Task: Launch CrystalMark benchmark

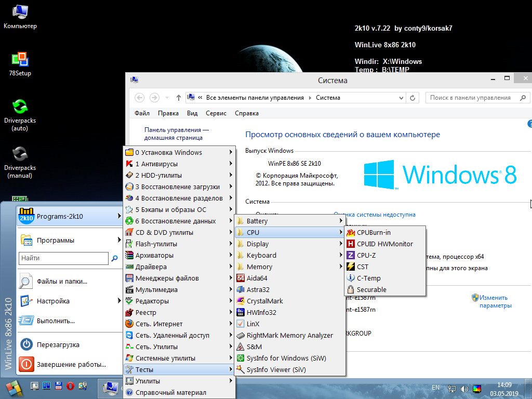Action: coord(264,301)
